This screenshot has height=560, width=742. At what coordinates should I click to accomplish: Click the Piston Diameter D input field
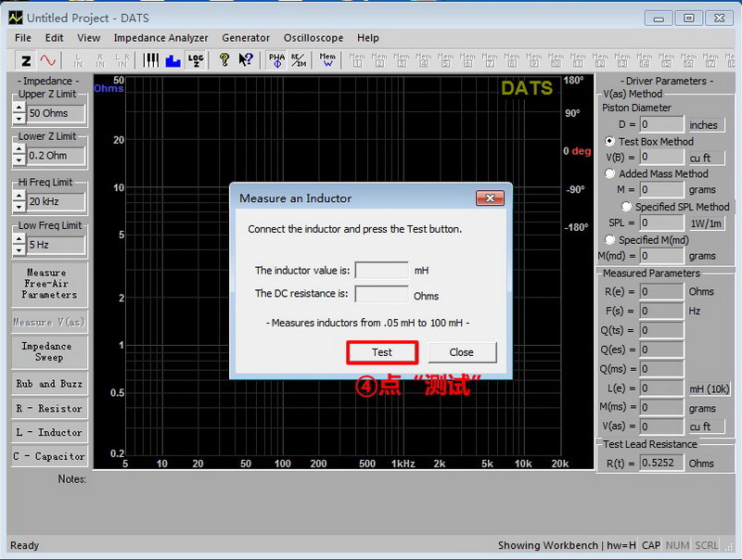(x=661, y=124)
